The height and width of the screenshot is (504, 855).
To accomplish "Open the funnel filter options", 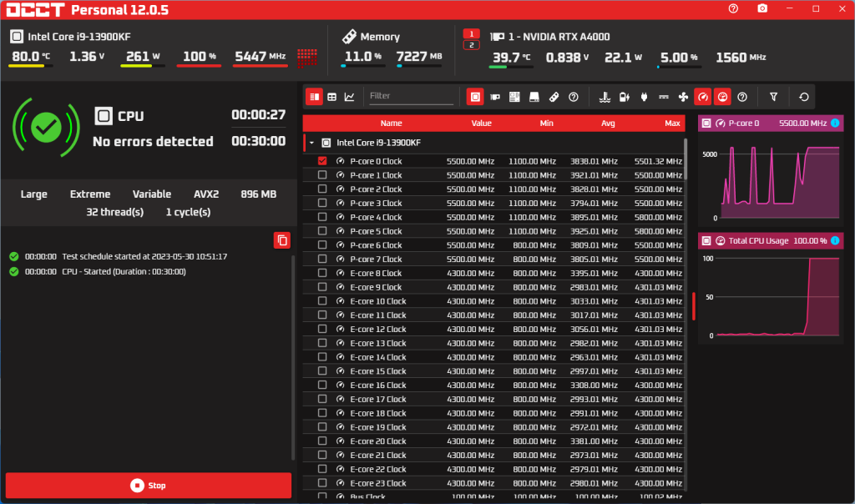I will 773,97.
